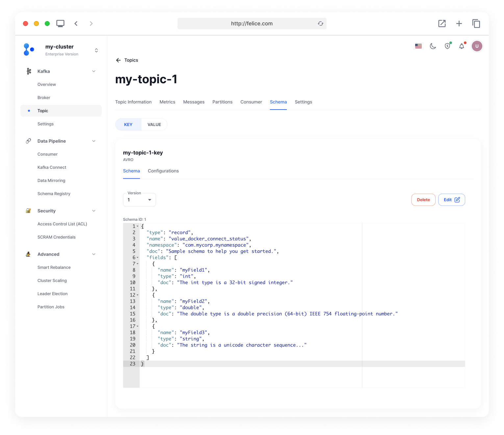Click the tab overview copy icon
This screenshot has width=504, height=435.
pos(476,24)
